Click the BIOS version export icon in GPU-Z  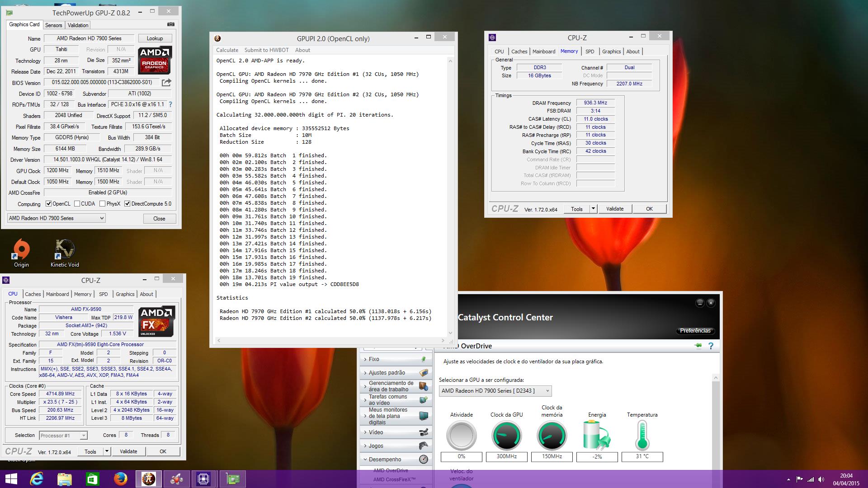[x=166, y=82]
